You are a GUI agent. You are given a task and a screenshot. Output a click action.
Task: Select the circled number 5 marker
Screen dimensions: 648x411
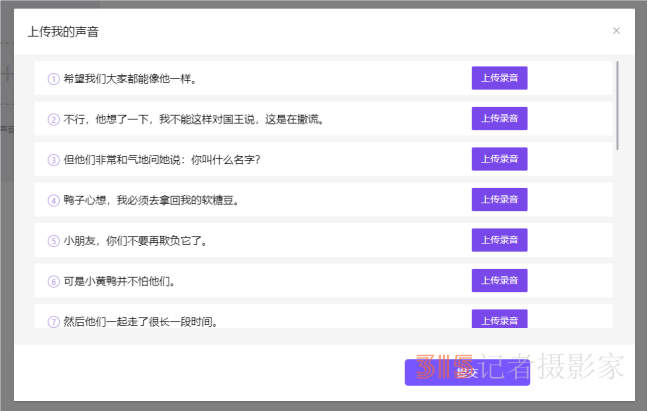[x=54, y=241]
